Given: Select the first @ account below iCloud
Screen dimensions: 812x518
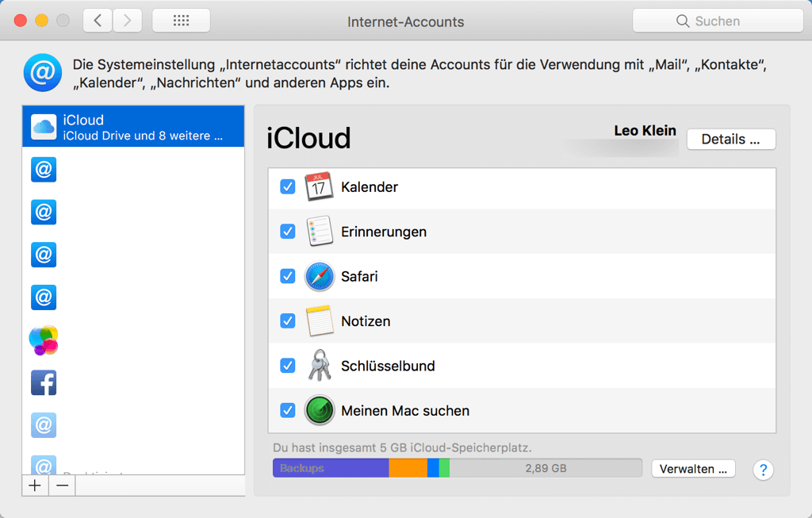Looking at the screenshot, I should (x=44, y=170).
